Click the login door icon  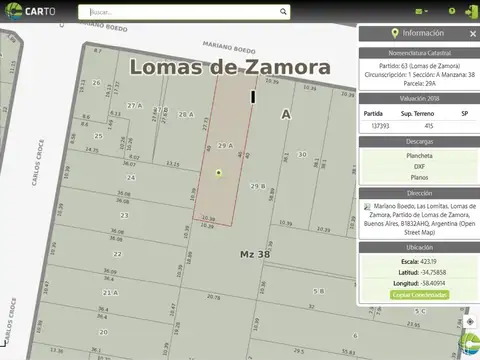point(472,11)
